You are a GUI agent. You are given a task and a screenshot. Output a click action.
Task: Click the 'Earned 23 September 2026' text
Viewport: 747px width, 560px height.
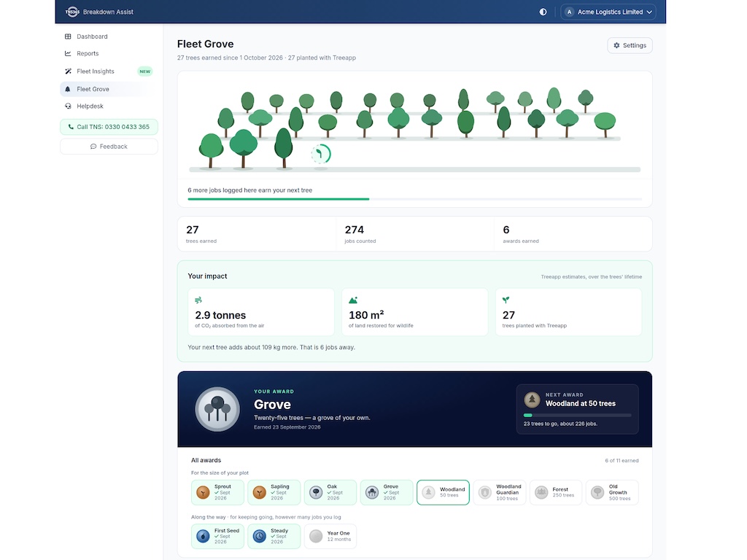(x=287, y=427)
